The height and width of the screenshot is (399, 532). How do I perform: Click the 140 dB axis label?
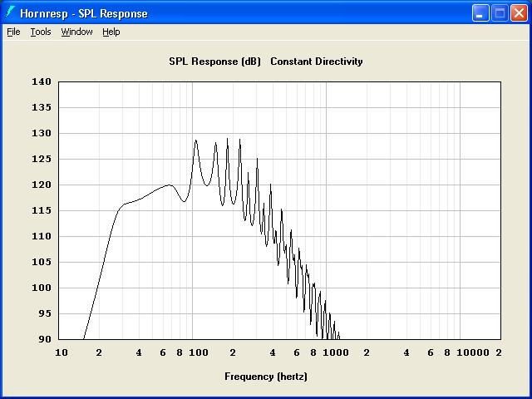pos(42,81)
